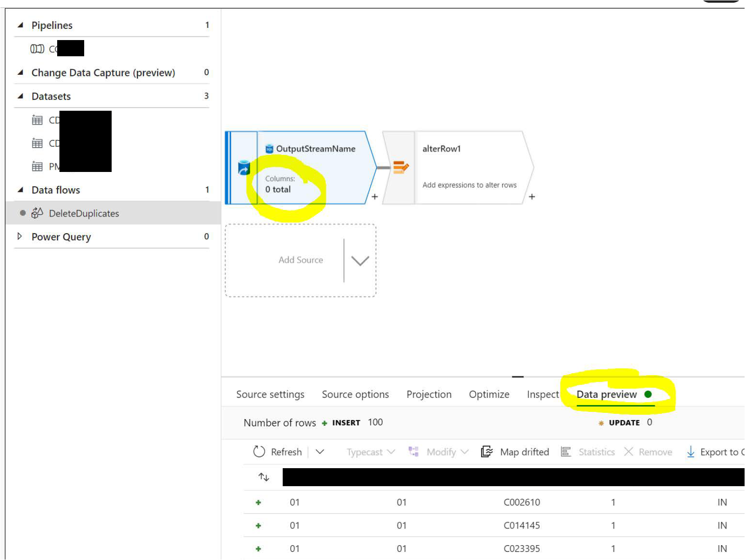Click the pipeline icon under Pipelines
The height and width of the screenshot is (560, 745).
click(37, 48)
